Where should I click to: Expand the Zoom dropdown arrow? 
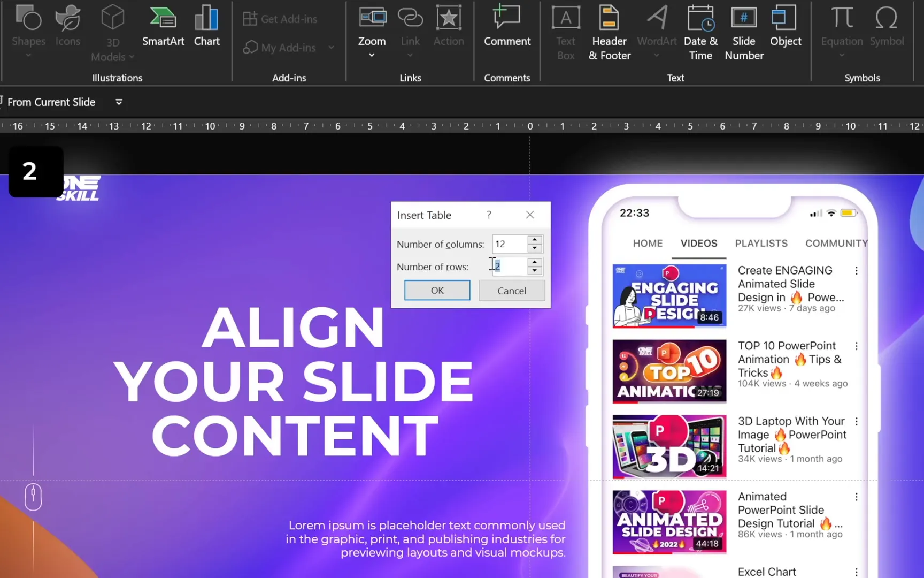coord(372,55)
